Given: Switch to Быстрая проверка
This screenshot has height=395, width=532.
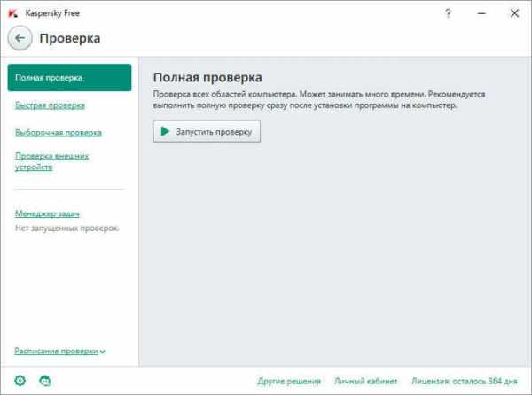Looking at the screenshot, I should point(50,105).
